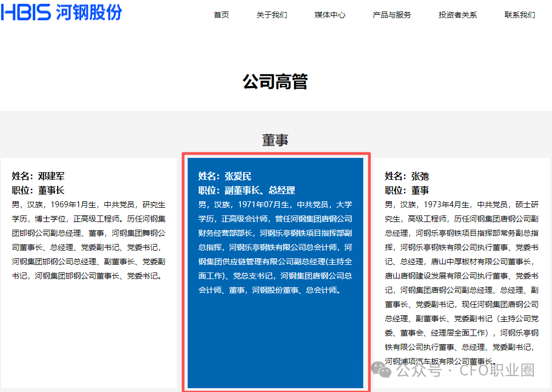The height and width of the screenshot is (392, 552).
Task: Click the HBIS 河钢股份 logo
Action: point(61,12)
